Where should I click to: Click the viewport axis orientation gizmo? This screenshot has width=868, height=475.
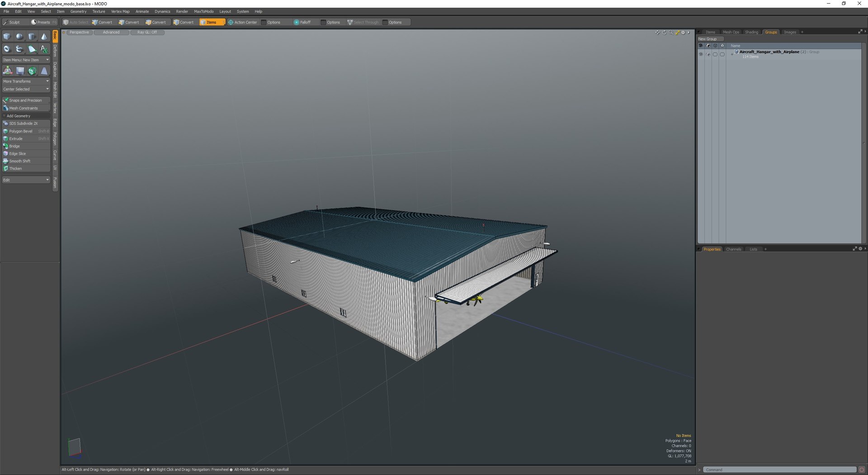(x=75, y=448)
